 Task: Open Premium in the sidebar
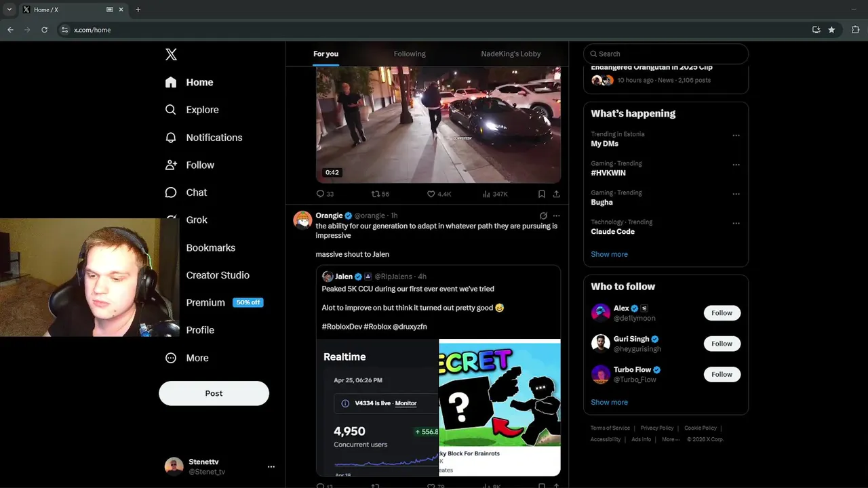click(205, 302)
